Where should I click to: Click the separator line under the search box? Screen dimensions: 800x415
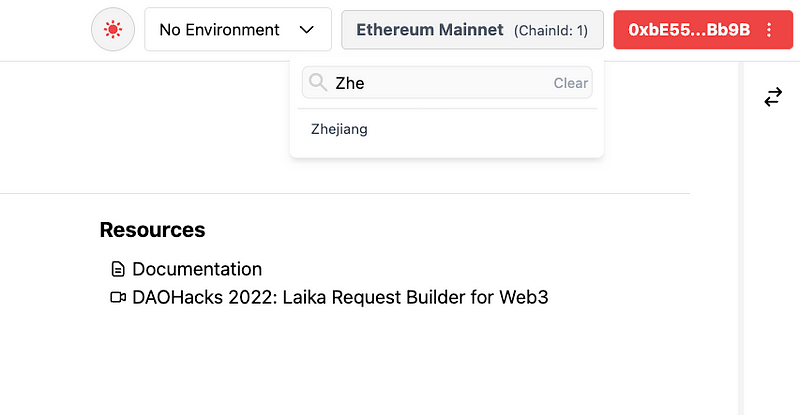click(447, 108)
